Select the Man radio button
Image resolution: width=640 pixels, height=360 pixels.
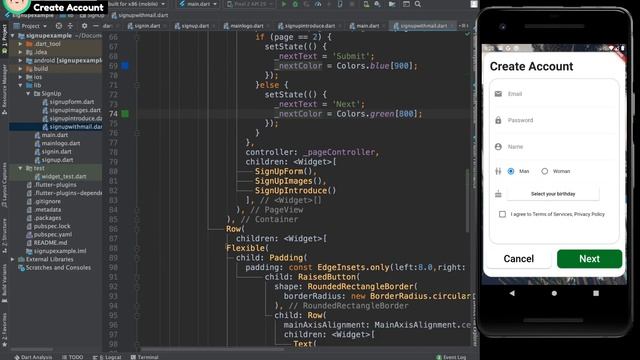511,171
